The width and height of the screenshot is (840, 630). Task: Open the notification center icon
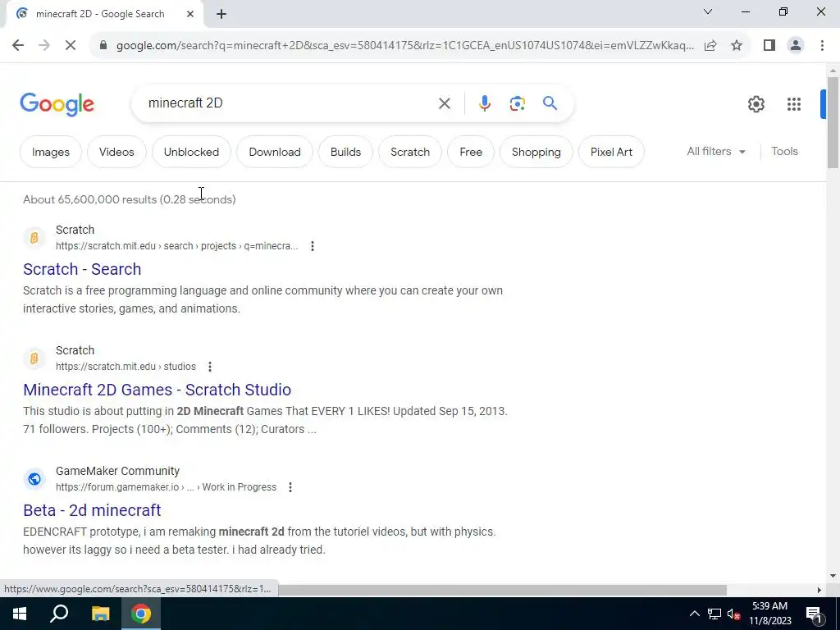tap(813, 614)
